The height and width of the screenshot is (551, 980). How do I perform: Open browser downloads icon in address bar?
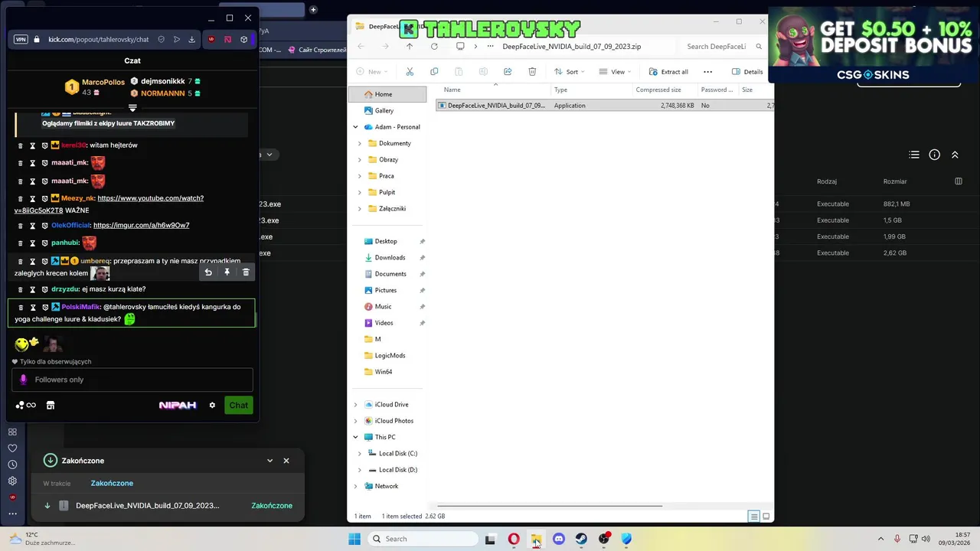tap(191, 39)
